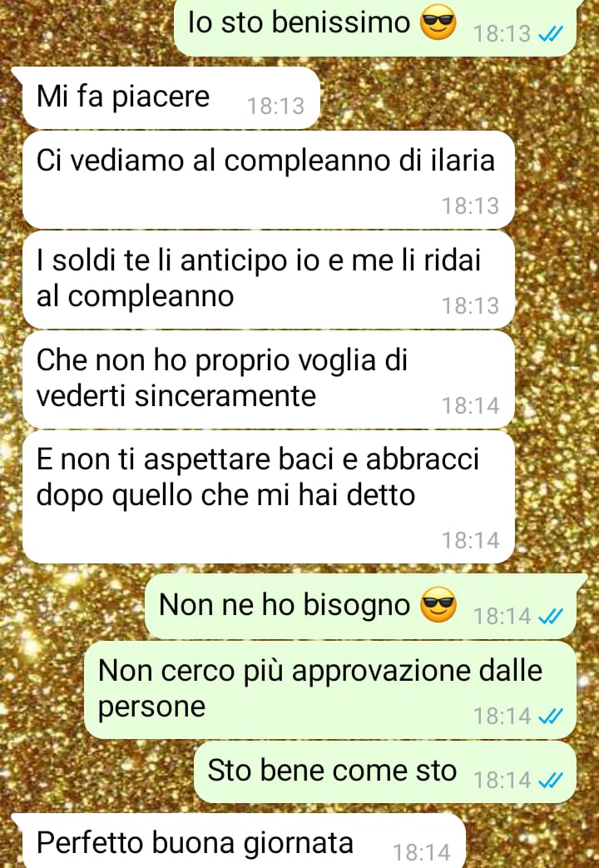Select "Che non ho proprio voglia di vederti" message
The height and width of the screenshot is (868, 599).
coord(269,379)
